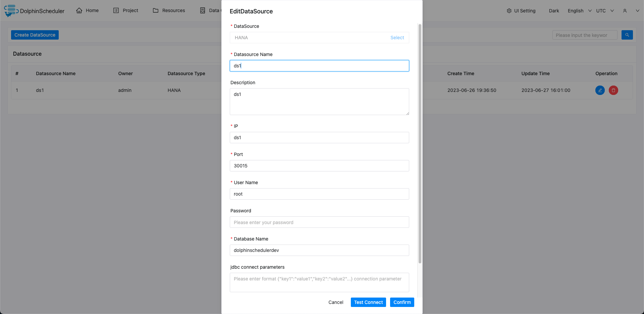The height and width of the screenshot is (314, 644).
Task: Open the user profile icon
Action: [x=625, y=11]
